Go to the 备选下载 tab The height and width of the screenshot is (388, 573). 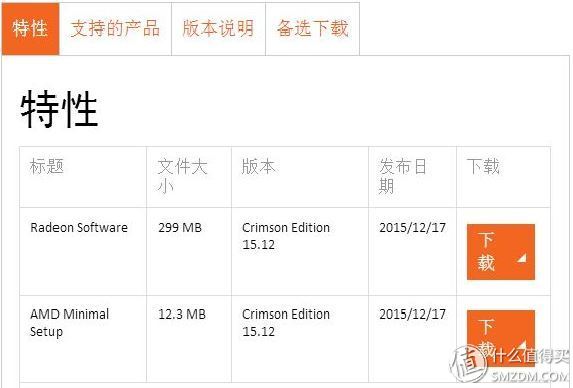click(312, 29)
